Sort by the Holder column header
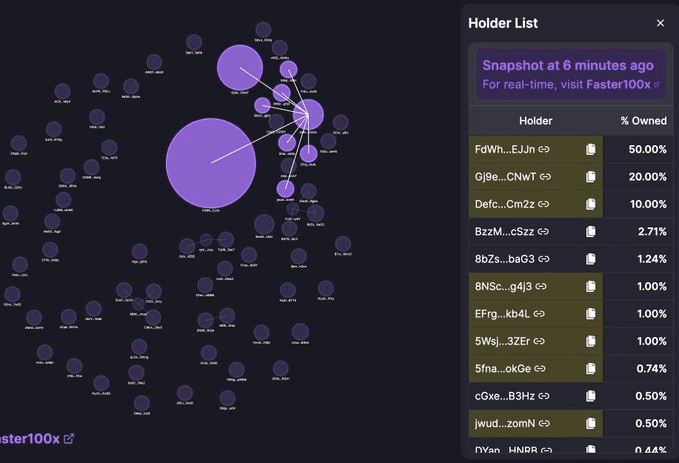Image resolution: width=679 pixels, height=463 pixels. pos(535,121)
